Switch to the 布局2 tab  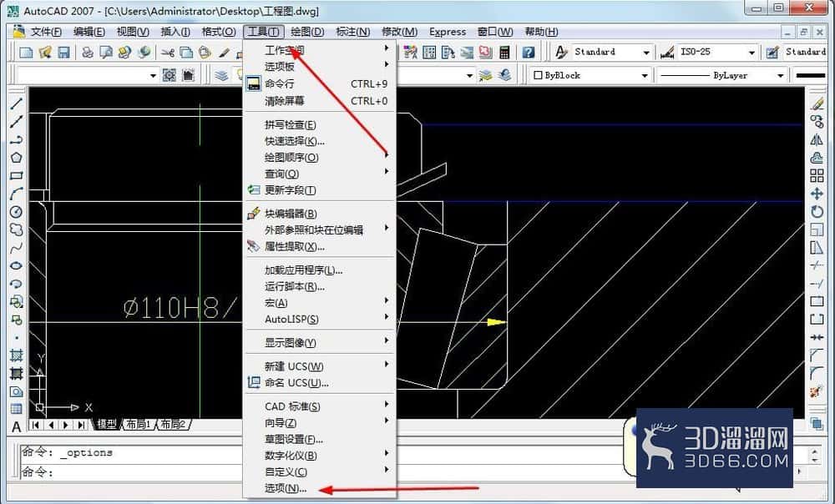174,424
